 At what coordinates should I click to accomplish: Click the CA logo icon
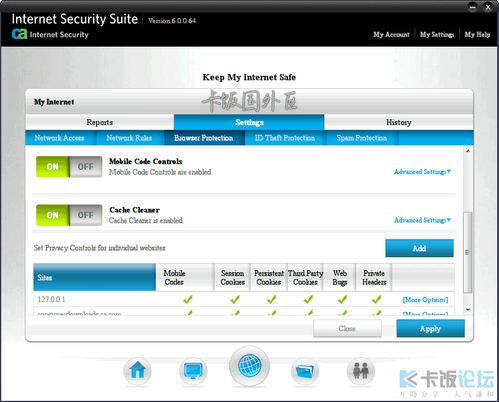pyautogui.click(x=19, y=34)
